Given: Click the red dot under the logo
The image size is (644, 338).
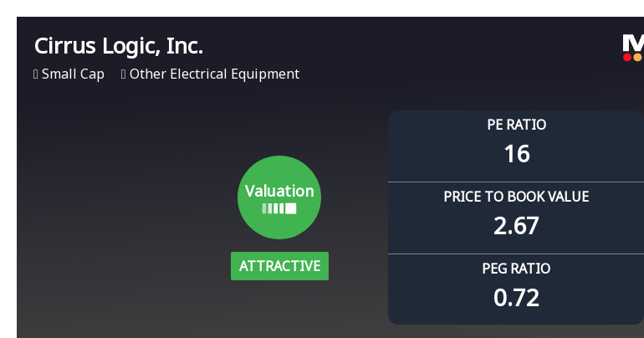Looking at the screenshot, I should coord(627,57).
